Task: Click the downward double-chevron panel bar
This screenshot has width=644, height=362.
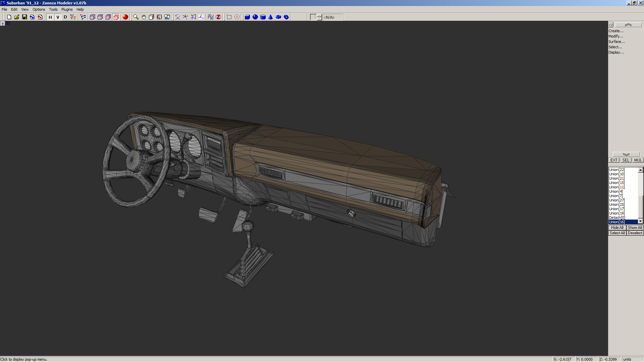Action: (626, 155)
